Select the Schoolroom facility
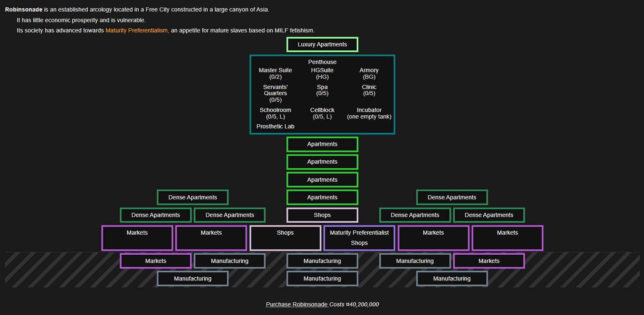Viewport: 644px width, 315px height. [x=275, y=110]
